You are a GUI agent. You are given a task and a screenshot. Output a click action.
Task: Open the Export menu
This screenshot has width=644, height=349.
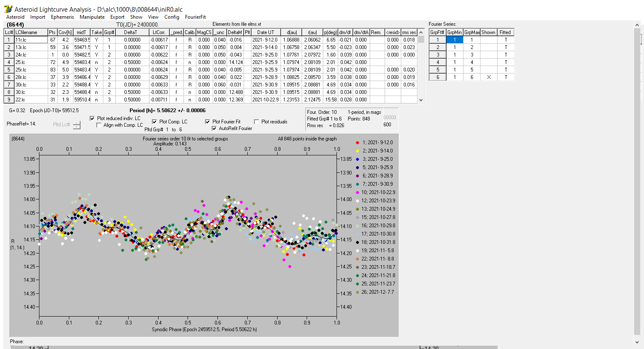[117, 17]
